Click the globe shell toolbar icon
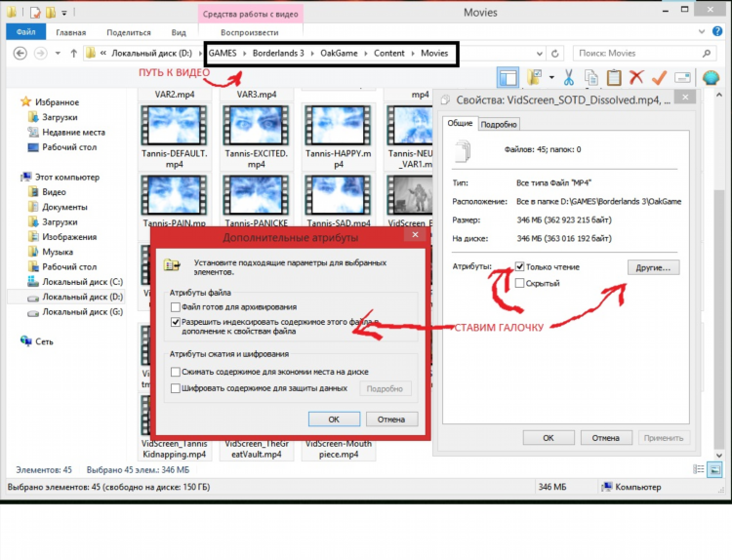This screenshot has height=560, width=732. click(x=711, y=77)
